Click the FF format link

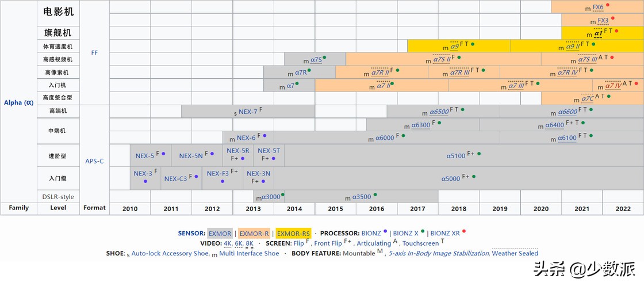94,52
